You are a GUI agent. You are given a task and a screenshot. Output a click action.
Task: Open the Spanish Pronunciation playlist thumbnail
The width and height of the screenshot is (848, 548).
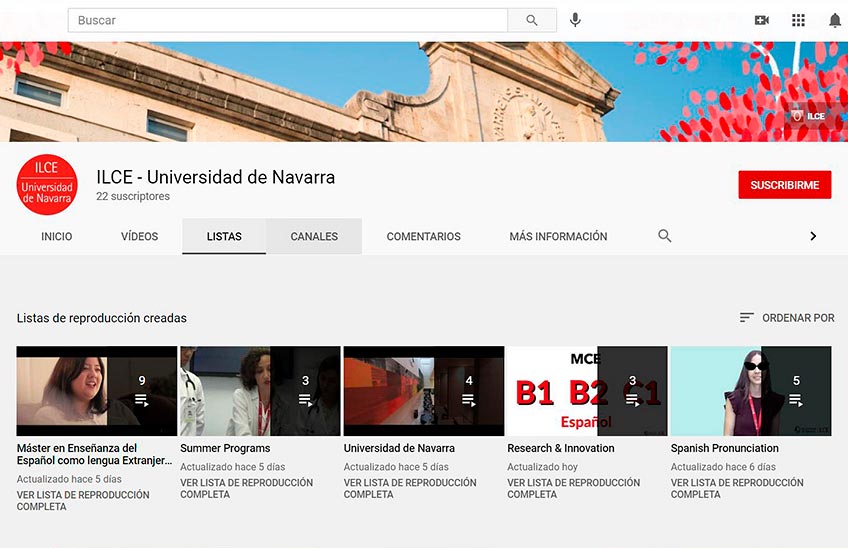pyautogui.click(x=750, y=390)
